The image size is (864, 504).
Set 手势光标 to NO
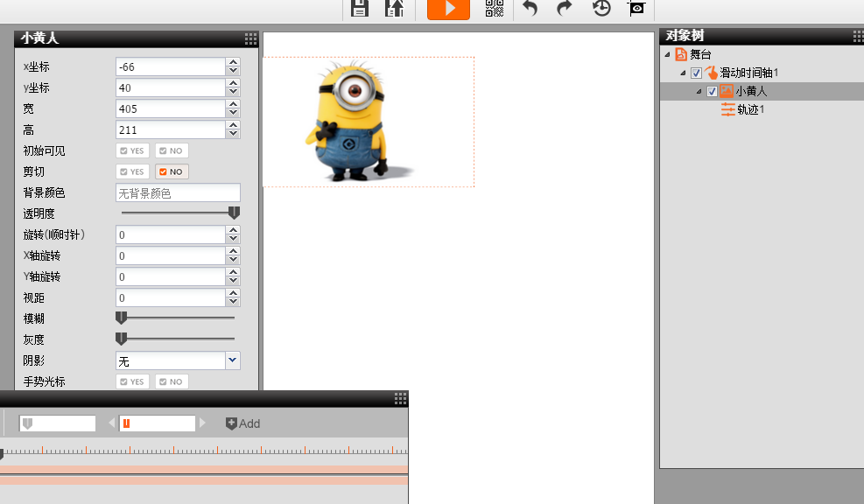click(x=172, y=381)
